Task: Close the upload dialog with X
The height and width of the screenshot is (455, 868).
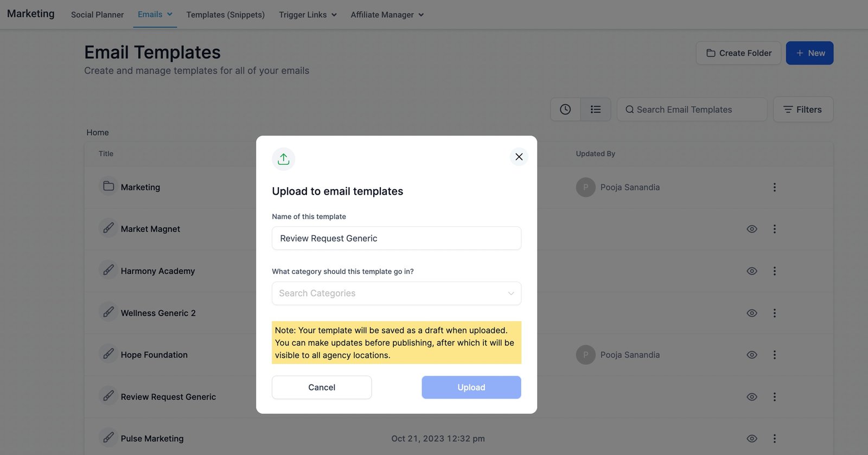Action: coord(519,157)
